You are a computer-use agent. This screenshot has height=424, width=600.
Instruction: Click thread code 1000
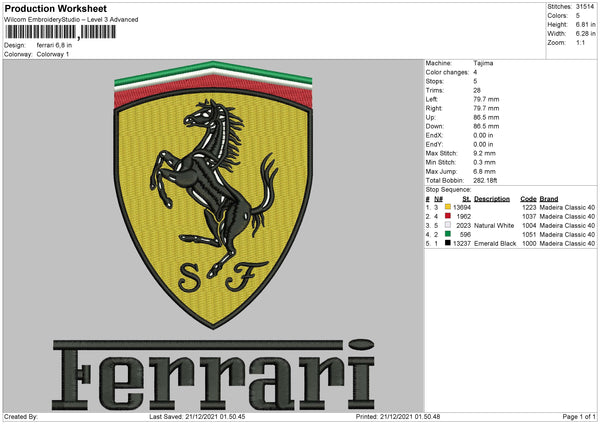click(x=529, y=243)
